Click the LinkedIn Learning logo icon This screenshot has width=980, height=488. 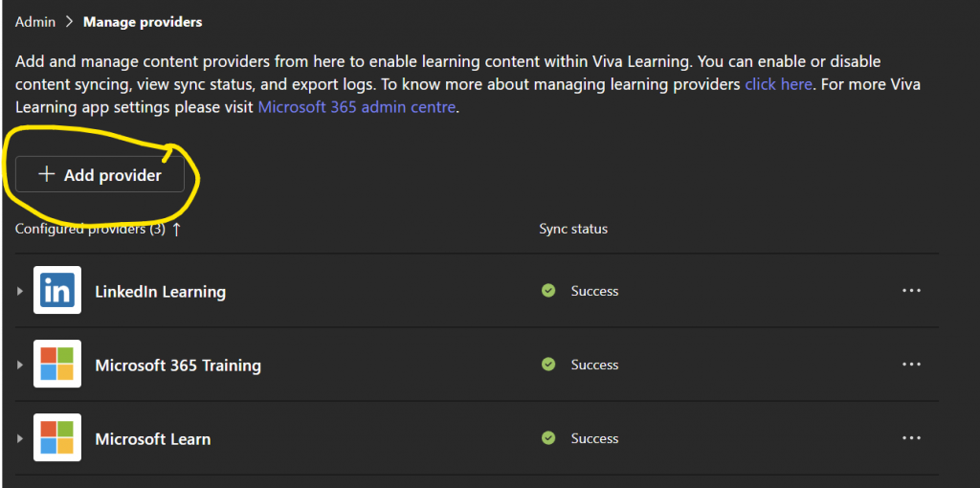pyautogui.click(x=56, y=291)
